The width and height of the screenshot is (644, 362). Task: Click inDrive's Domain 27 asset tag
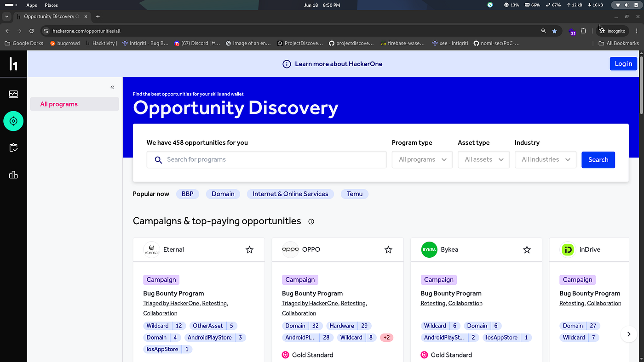(580, 326)
